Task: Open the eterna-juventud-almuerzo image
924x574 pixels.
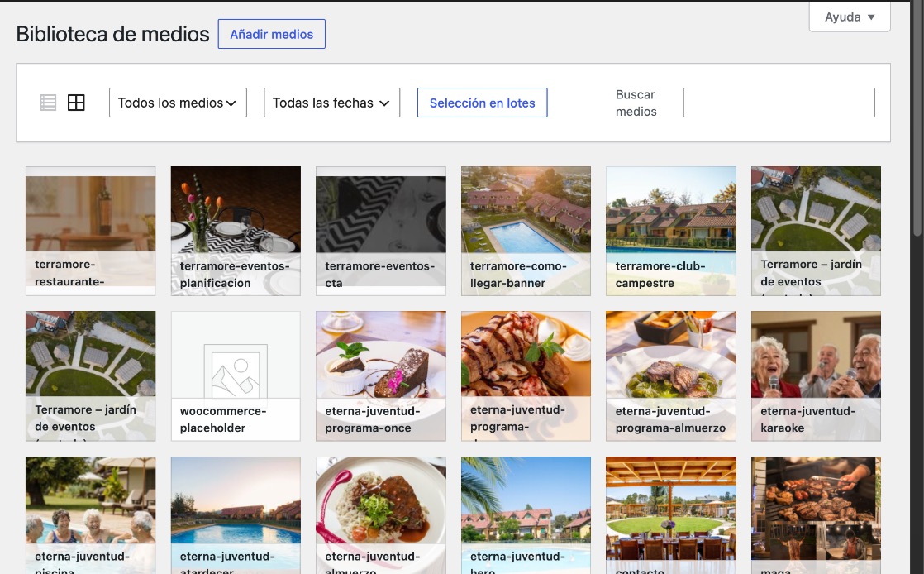Action: pyautogui.click(x=381, y=515)
